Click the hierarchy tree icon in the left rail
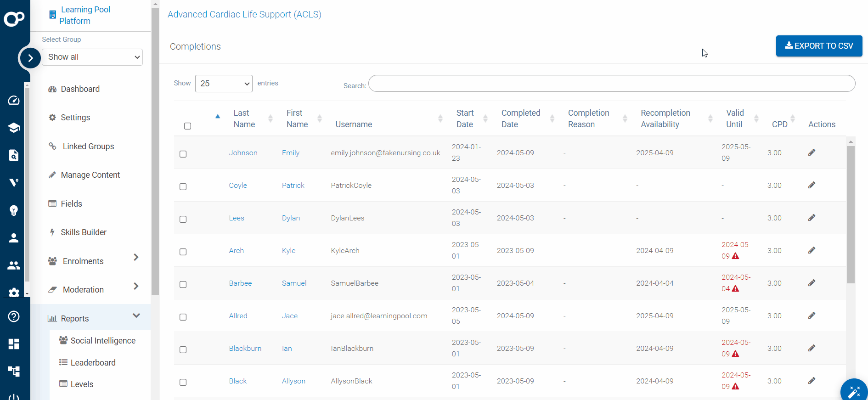This screenshot has height=400, width=868. pos(14,371)
